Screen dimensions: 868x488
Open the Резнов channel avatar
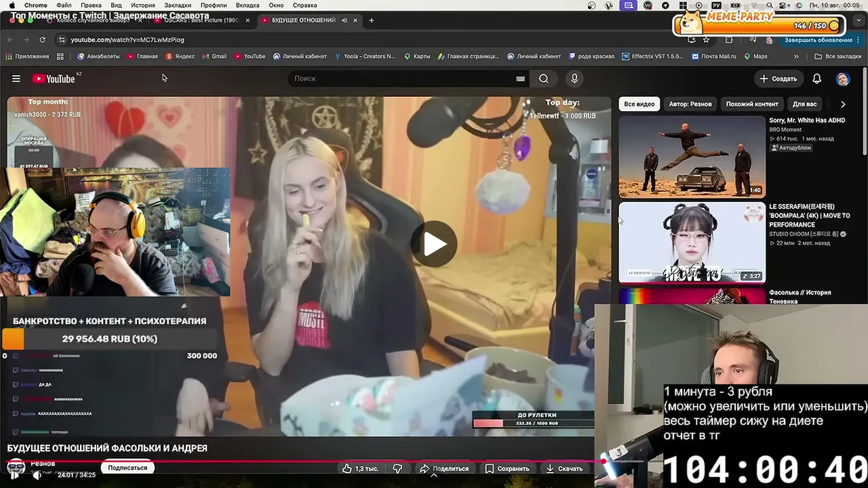click(16, 468)
